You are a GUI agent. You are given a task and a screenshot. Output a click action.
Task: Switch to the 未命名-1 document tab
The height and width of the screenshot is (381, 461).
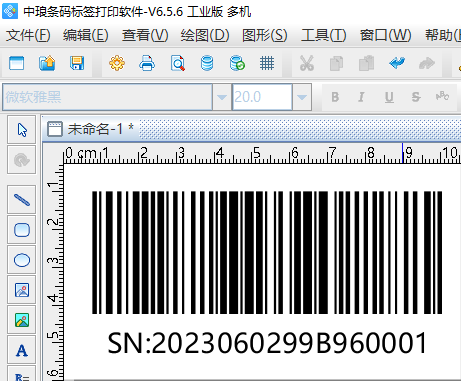[x=91, y=129]
